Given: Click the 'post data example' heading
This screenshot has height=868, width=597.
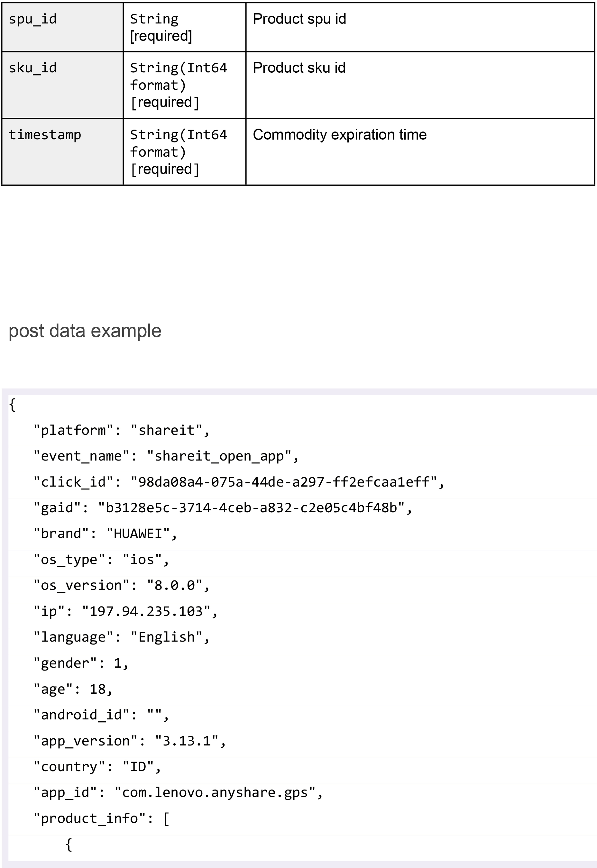Looking at the screenshot, I should coord(85,331).
